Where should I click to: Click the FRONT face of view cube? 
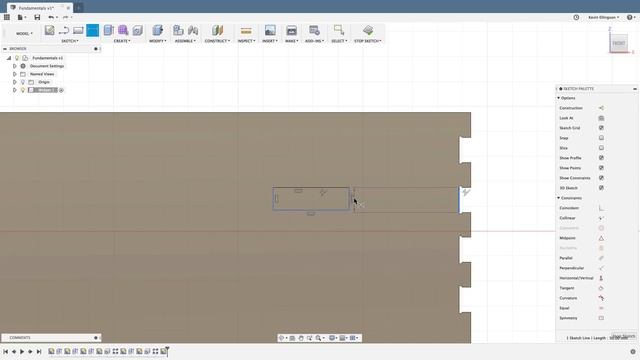pos(619,43)
